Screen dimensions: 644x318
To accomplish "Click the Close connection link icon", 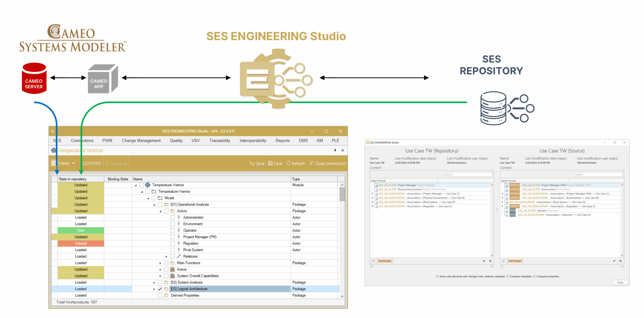I will point(311,163).
